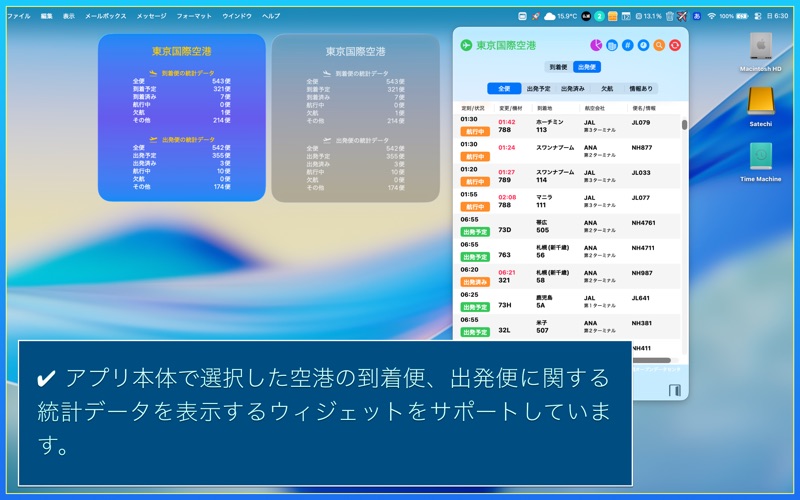
Task: Click the 変更/機材 column header
Action: point(511,108)
